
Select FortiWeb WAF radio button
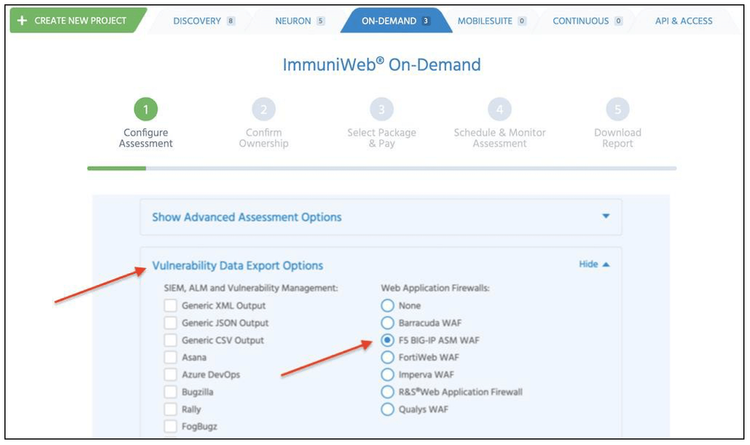[387, 357]
